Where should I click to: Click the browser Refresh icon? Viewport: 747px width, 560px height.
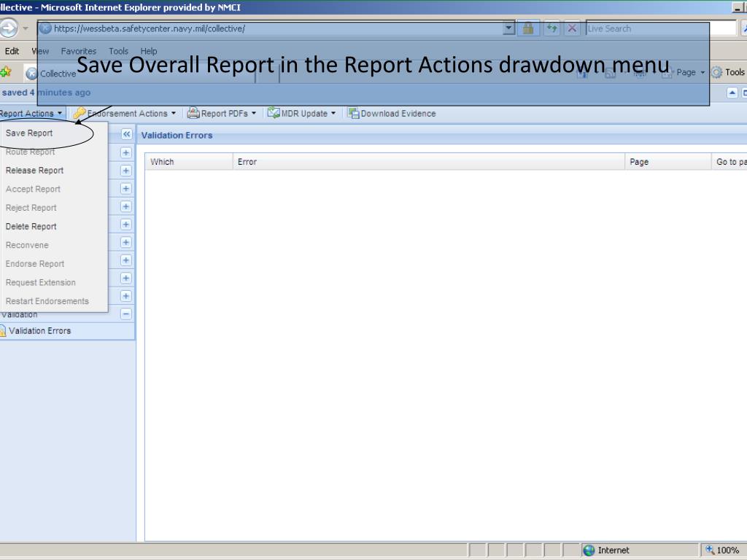pos(550,28)
